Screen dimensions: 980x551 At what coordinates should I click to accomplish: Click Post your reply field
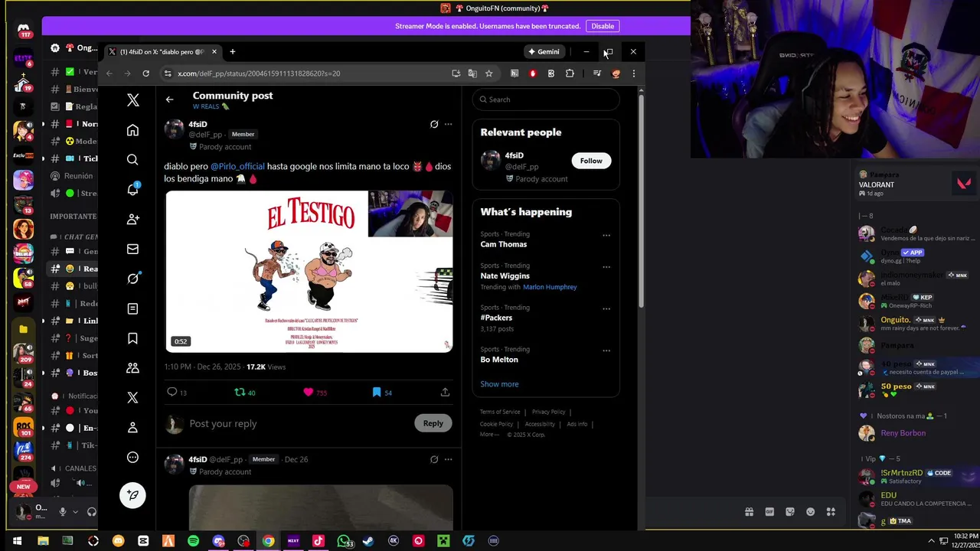tap(299, 423)
